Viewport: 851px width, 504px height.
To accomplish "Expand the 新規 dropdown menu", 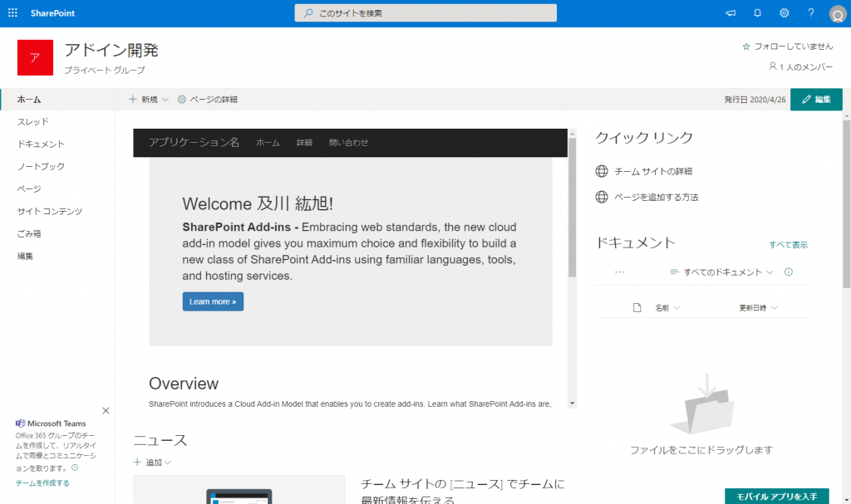I will pyautogui.click(x=149, y=100).
